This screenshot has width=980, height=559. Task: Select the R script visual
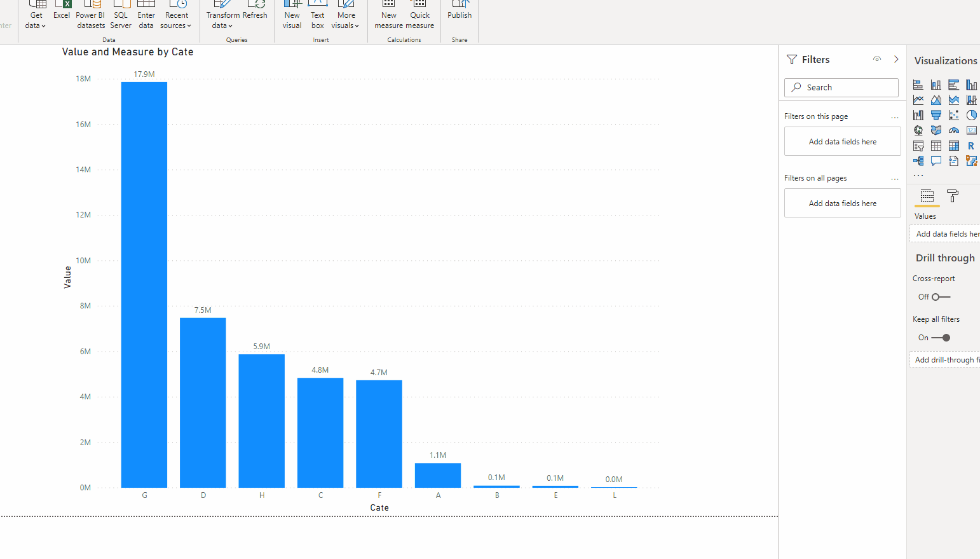(972, 146)
